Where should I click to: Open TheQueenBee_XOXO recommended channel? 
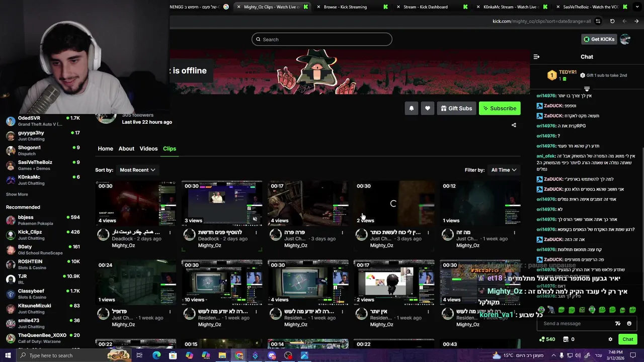[x=43, y=338]
